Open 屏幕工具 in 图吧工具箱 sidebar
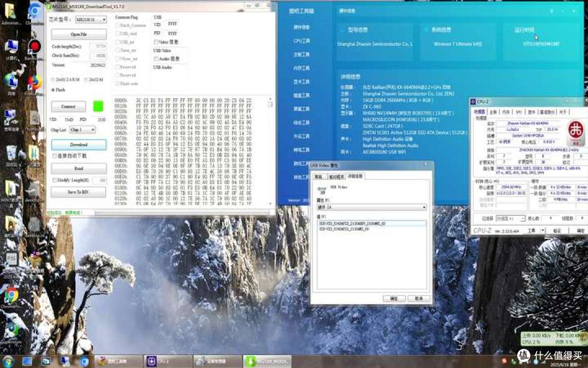Image resolution: width=588 pixels, height=368 pixels. pyautogui.click(x=302, y=109)
